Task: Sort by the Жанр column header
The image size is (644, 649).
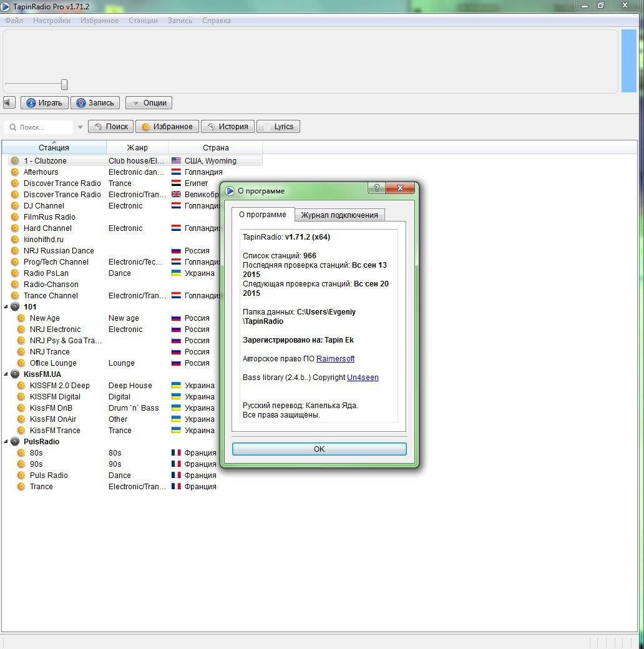Action: tap(137, 147)
